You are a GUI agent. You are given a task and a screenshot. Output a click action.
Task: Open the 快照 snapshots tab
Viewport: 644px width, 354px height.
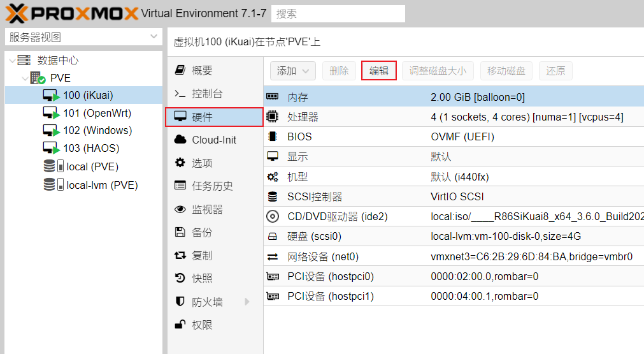(x=215, y=278)
